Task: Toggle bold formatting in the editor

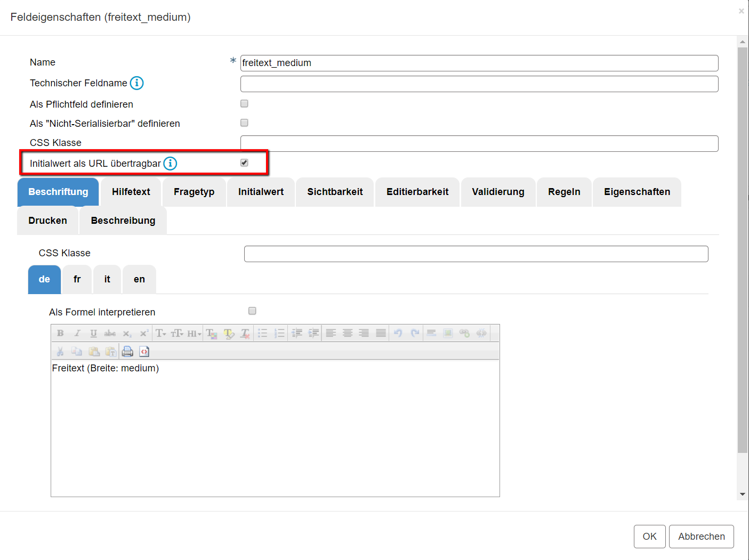Action: coord(60,334)
